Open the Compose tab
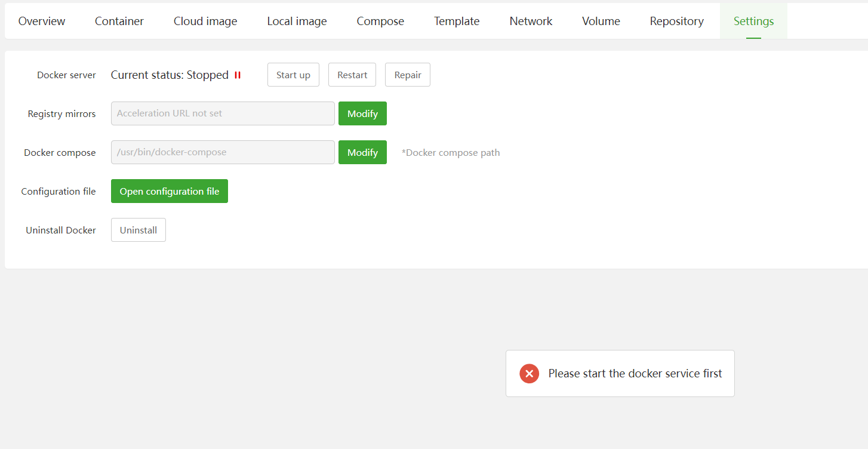 pos(380,21)
